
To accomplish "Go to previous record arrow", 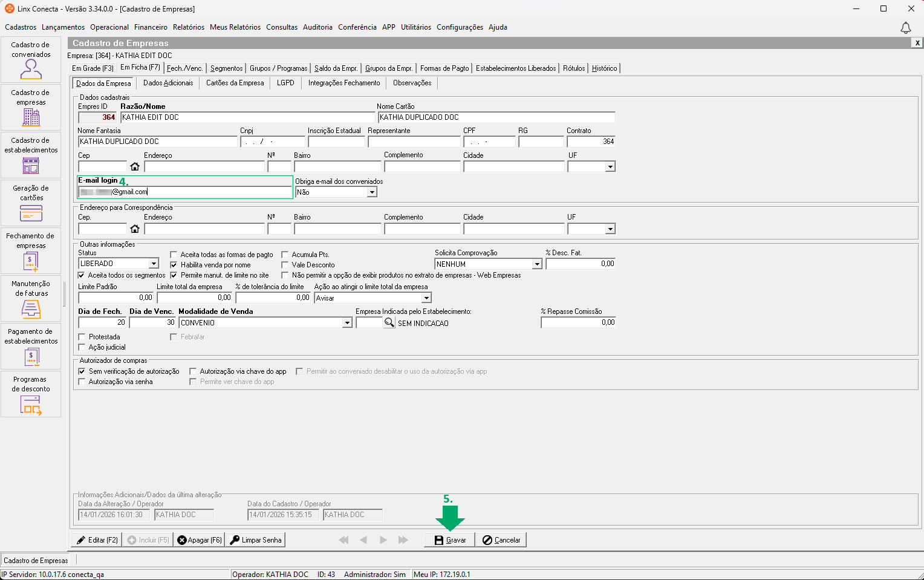I will coord(363,540).
